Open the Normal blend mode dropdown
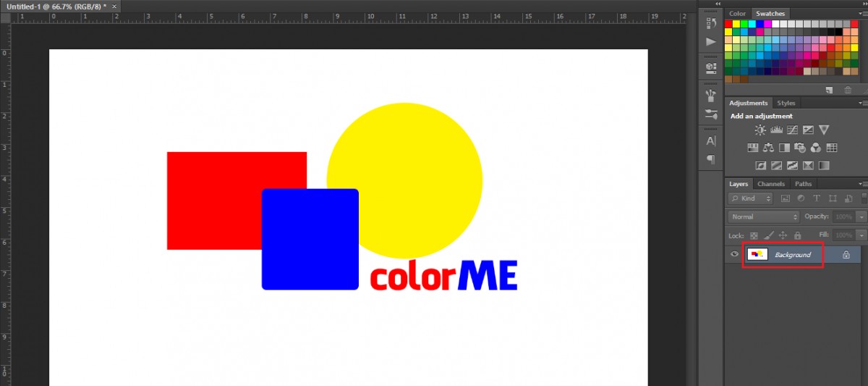 coord(763,217)
